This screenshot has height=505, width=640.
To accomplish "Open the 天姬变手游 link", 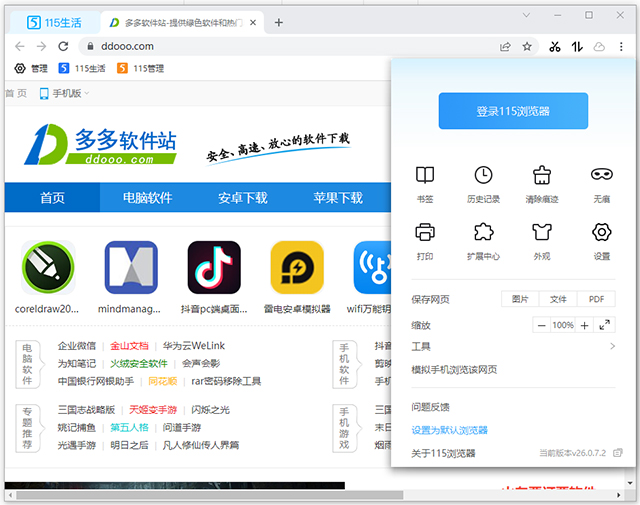I will pyautogui.click(x=153, y=409).
